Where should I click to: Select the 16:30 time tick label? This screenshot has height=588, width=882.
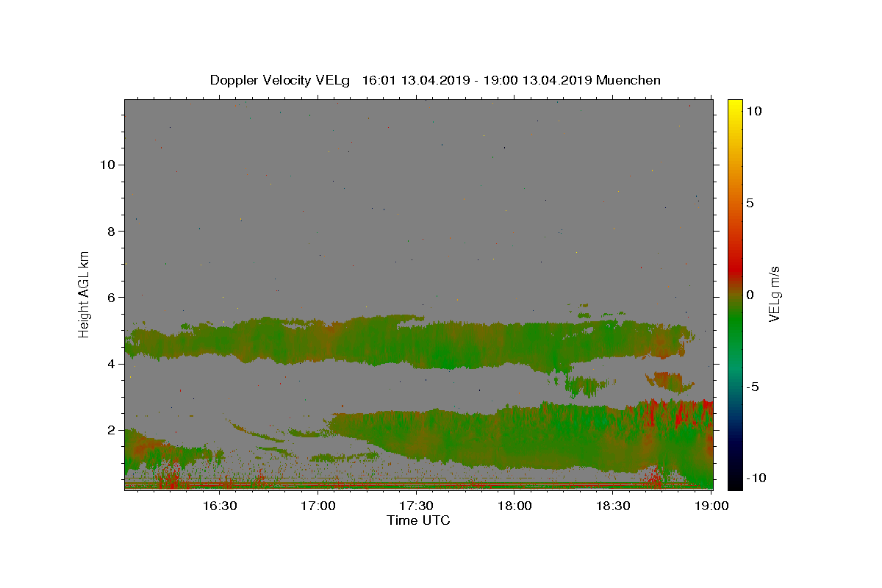click(x=219, y=506)
